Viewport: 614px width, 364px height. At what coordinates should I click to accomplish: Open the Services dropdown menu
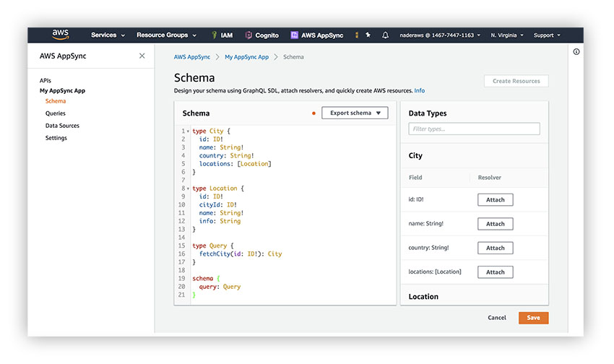(x=108, y=35)
